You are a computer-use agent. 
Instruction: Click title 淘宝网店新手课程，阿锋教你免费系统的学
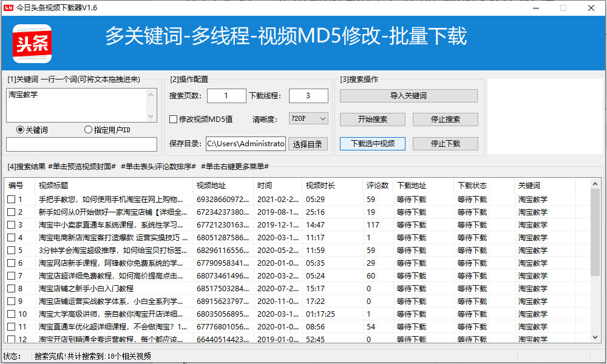click(x=110, y=263)
